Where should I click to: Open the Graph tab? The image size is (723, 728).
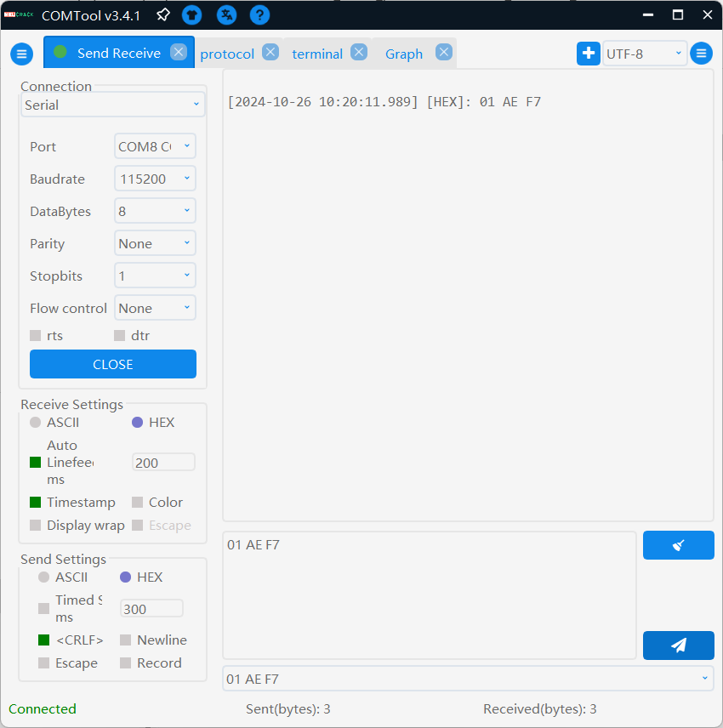[404, 54]
